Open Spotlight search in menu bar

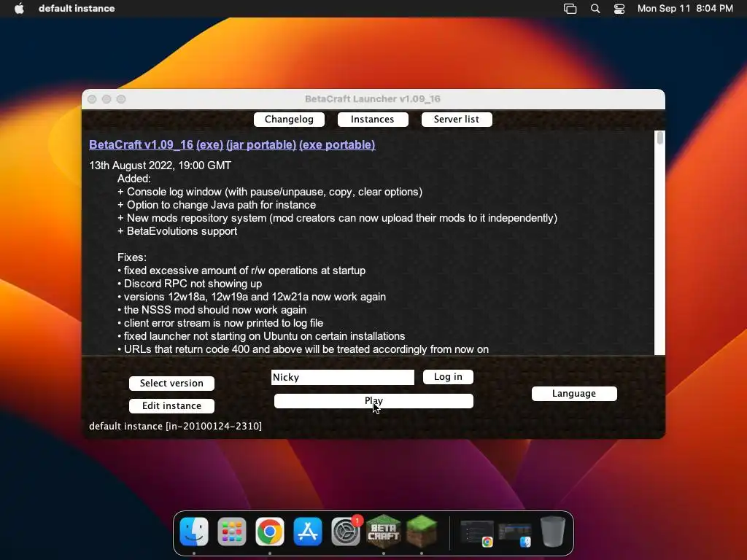pyautogui.click(x=595, y=8)
